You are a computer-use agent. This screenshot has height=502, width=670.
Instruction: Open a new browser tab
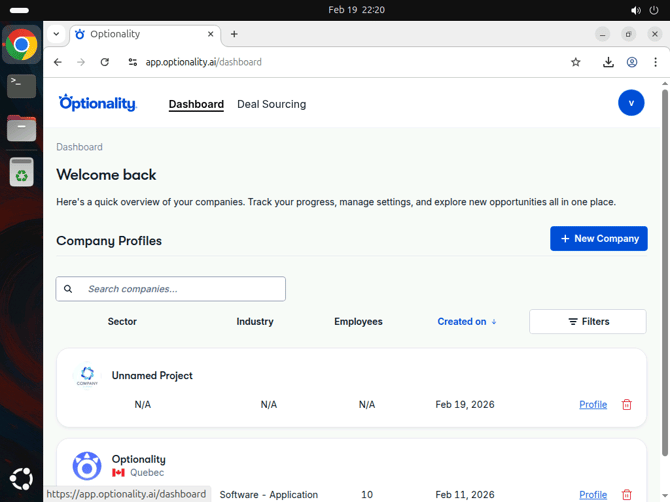pyautogui.click(x=234, y=34)
